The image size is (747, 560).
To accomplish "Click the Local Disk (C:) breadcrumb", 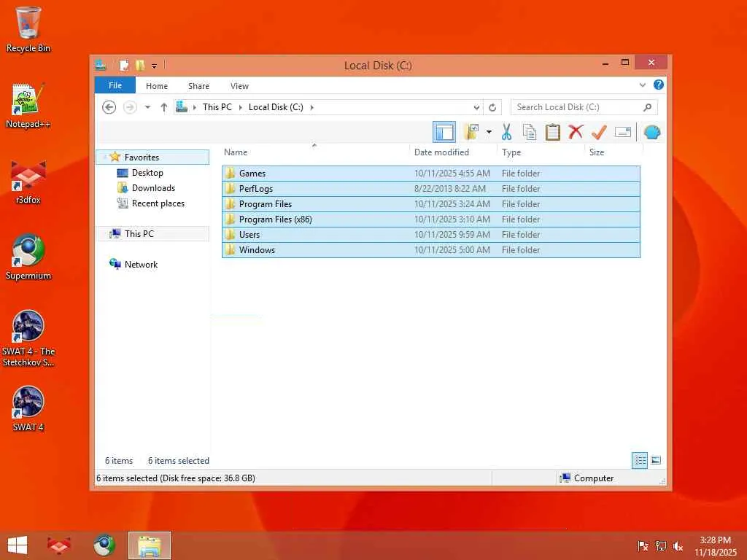I will [x=276, y=107].
